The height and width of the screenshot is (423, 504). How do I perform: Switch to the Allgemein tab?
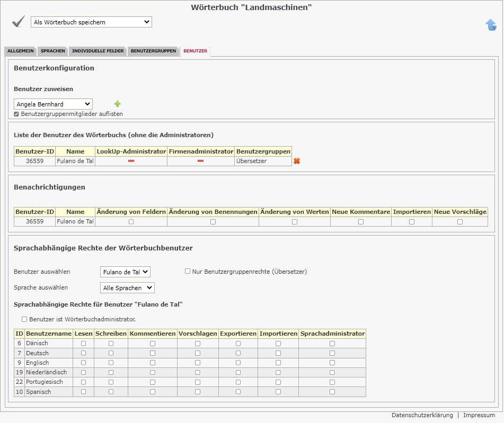click(x=21, y=51)
